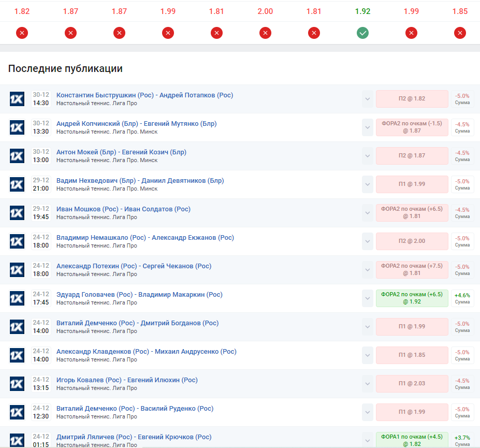Open match Андрей Копчинский - Евгений Мутянко

[x=136, y=124]
